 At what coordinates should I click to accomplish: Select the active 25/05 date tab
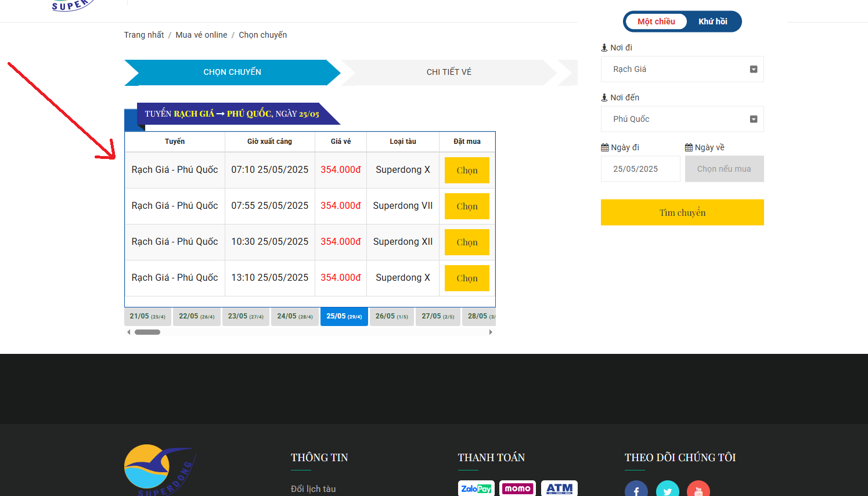click(x=344, y=317)
